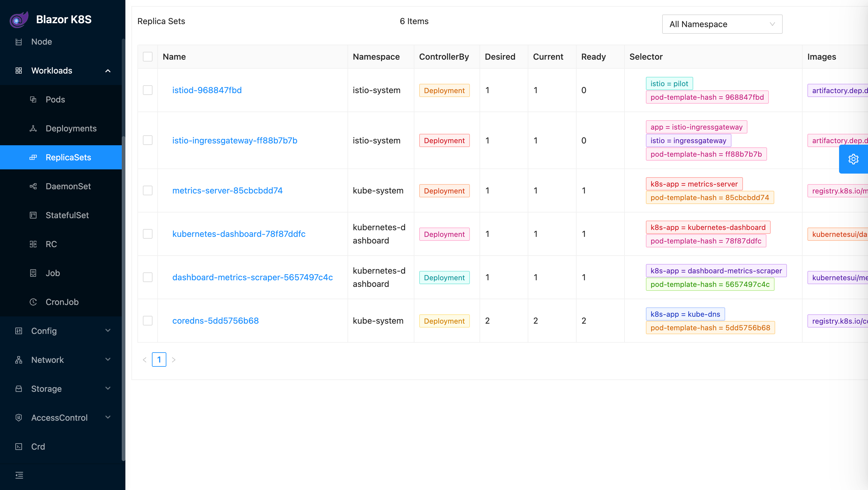Open the Node menu item
The image size is (868, 490).
42,42
